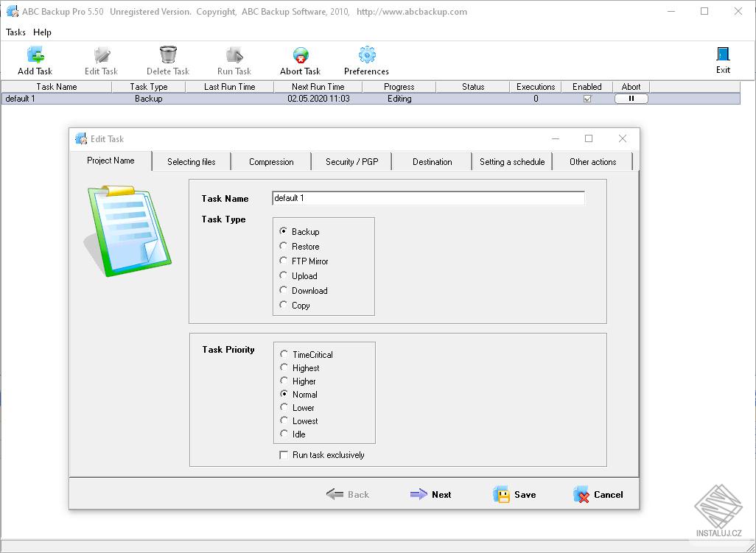Select the Add Task icon
Viewport: 756px width, 553px height.
(35, 54)
